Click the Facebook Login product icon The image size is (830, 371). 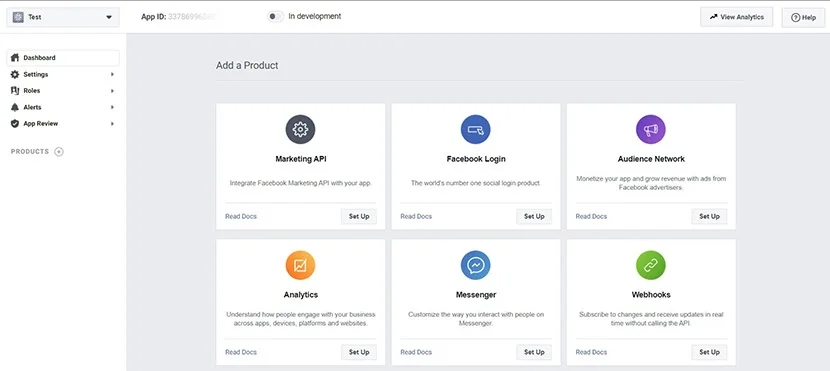[x=475, y=130]
